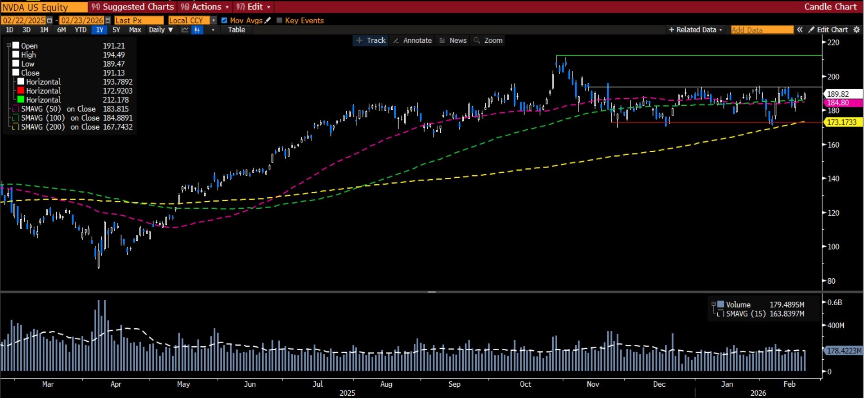868x398 pixels.
Task: Open chart settings gear icon
Action: pyautogui.click(x=857, y=30)
